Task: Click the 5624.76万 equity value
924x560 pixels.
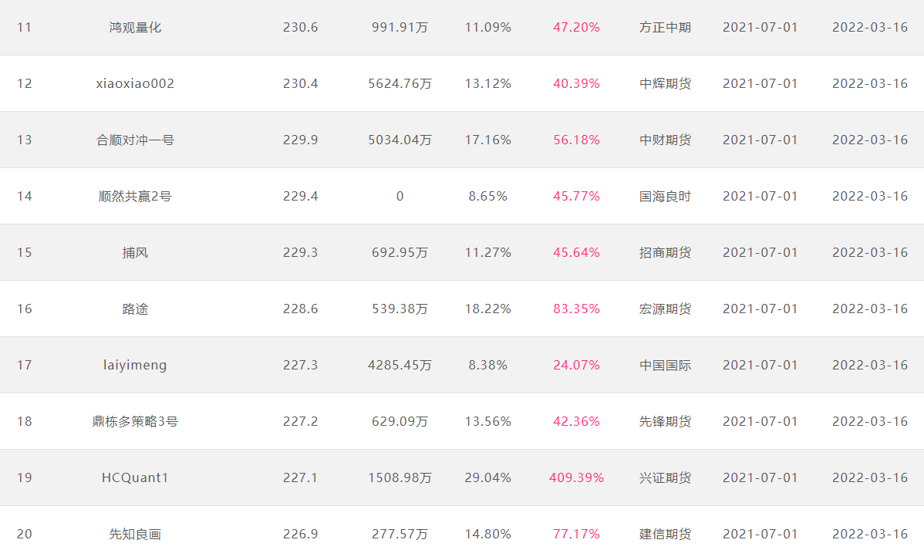Action: [x=400, y=83]
